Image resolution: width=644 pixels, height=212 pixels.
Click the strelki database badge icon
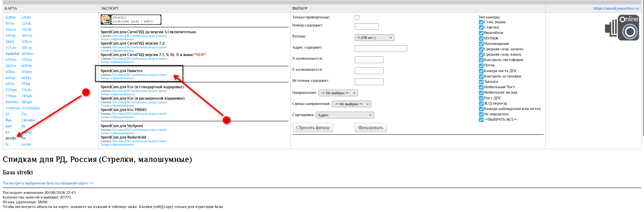(131, 19)
